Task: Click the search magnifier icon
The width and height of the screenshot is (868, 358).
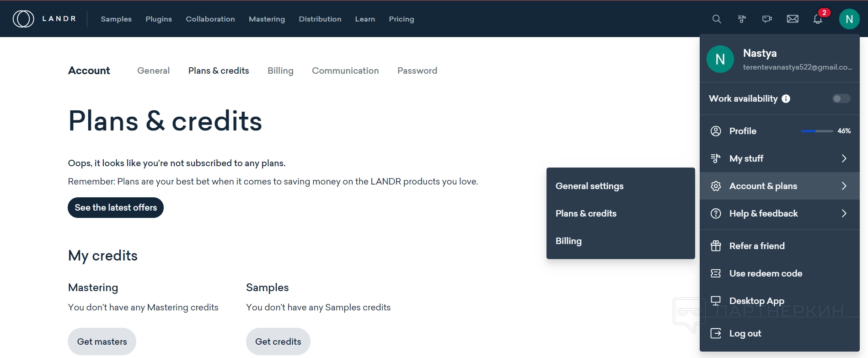Action: 717,19
